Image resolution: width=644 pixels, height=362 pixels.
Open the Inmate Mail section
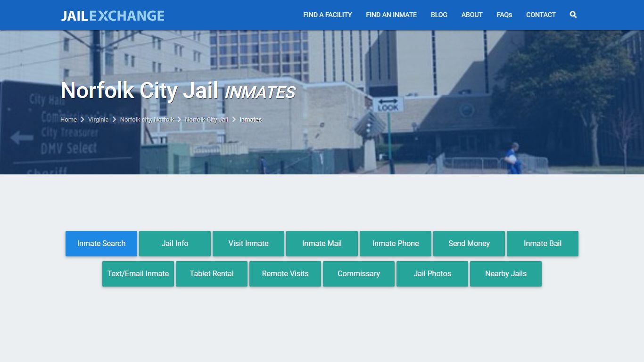click(x=322, y=244)
